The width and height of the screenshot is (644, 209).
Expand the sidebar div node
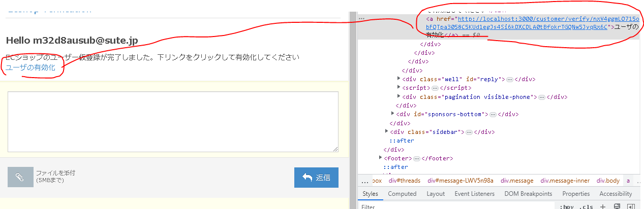(386, 132)
